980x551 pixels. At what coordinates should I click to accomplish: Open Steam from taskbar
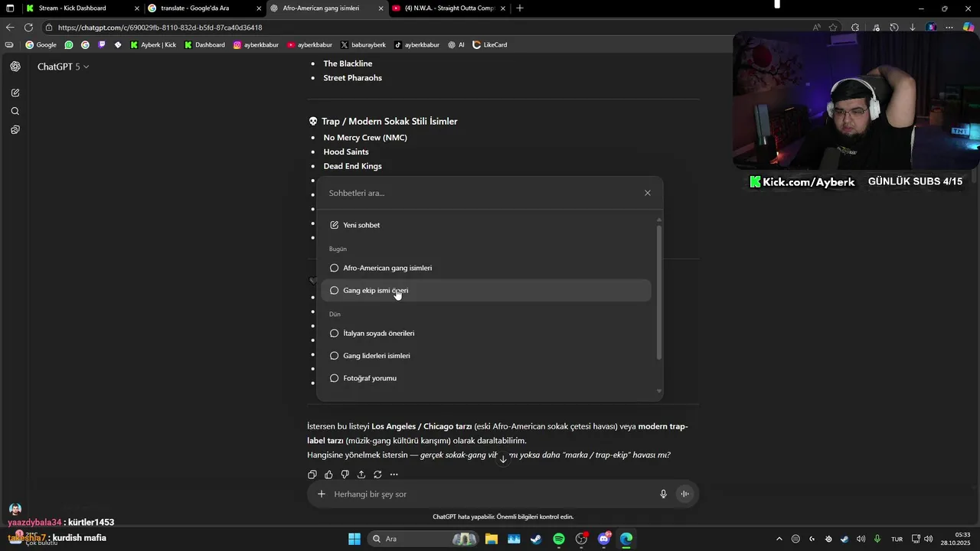click(536, 539)
